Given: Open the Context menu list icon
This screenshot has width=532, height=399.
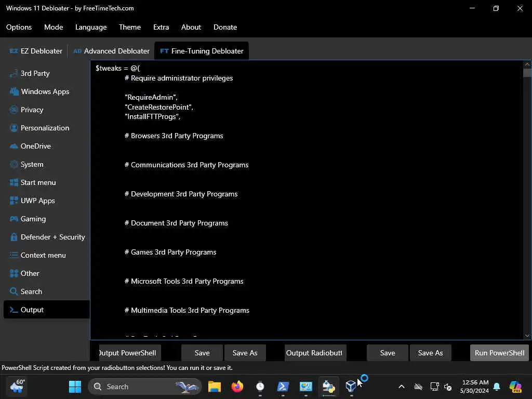Looking at the screenshot, I should pos(14,255).
